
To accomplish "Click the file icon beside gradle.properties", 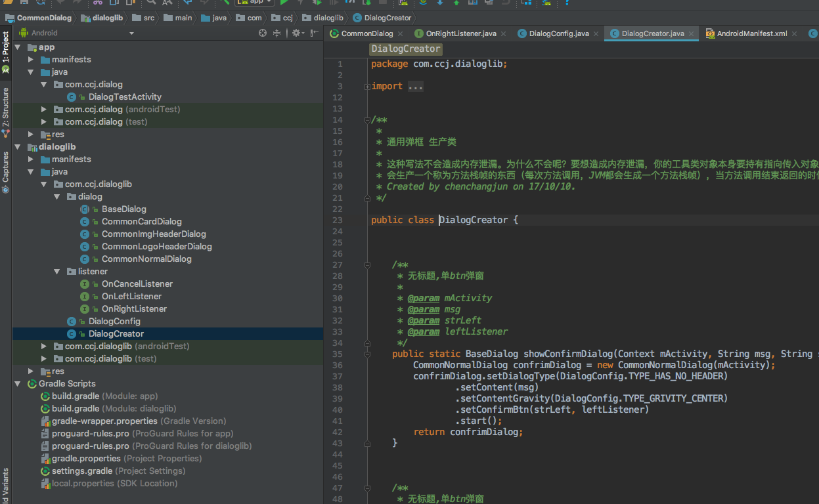I will 45,459.
